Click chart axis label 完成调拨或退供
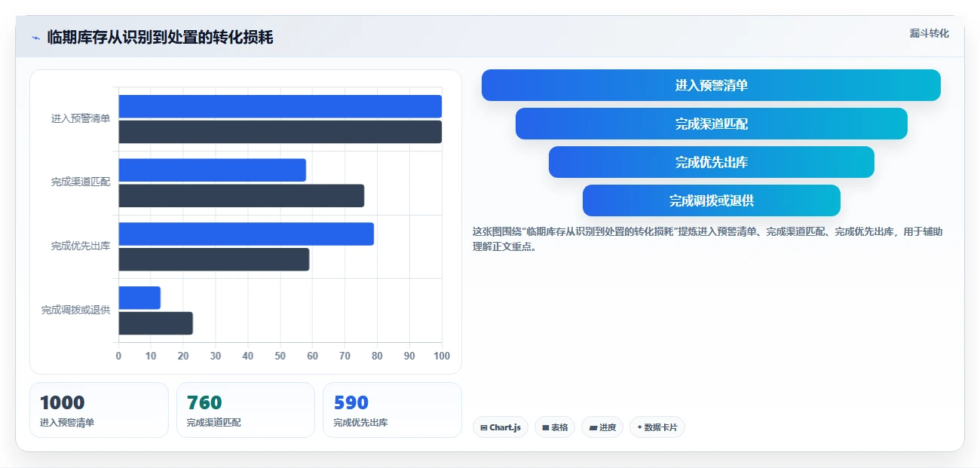 [75, 310]
